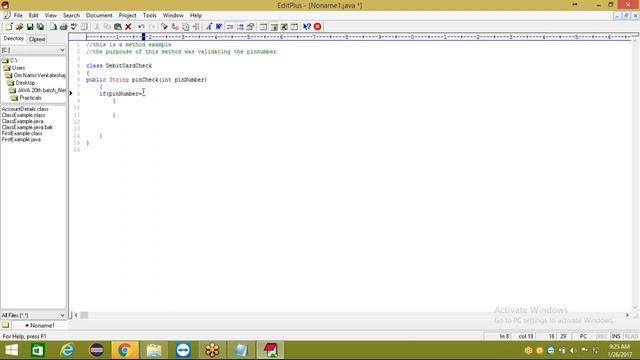The width and height of the screenshot is (640, 360).
Task: Create a new document from toolbar
Action: [x=9, y=27]
